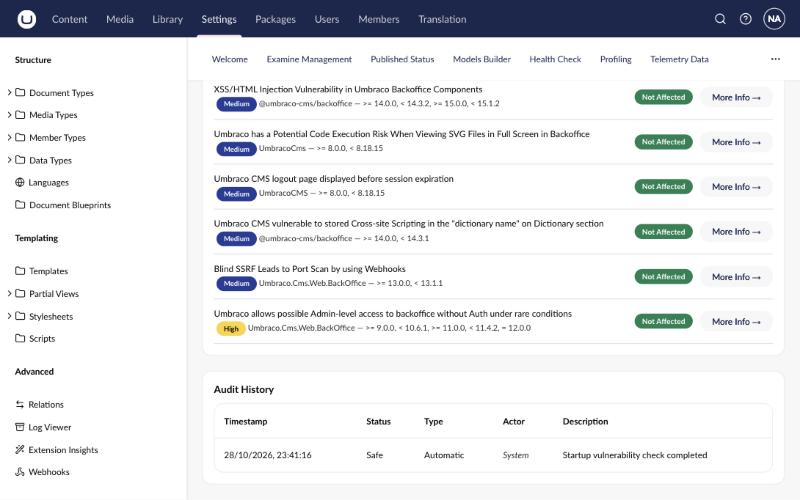Click the Not Affected badge for Blind SSRF

click(x=663, y=277)
